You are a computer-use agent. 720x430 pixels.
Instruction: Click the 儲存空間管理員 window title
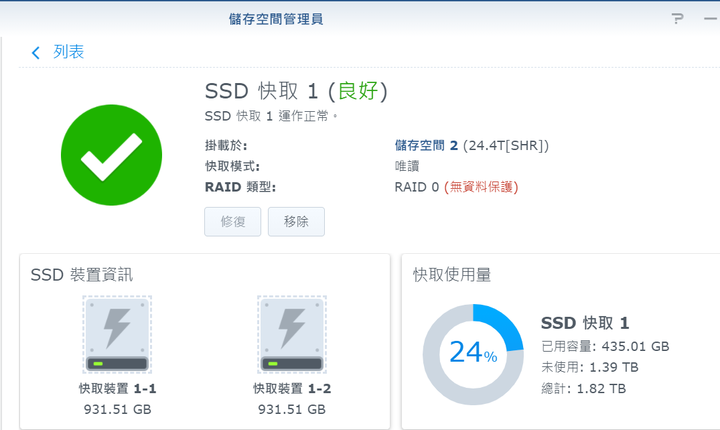[276, 19]
